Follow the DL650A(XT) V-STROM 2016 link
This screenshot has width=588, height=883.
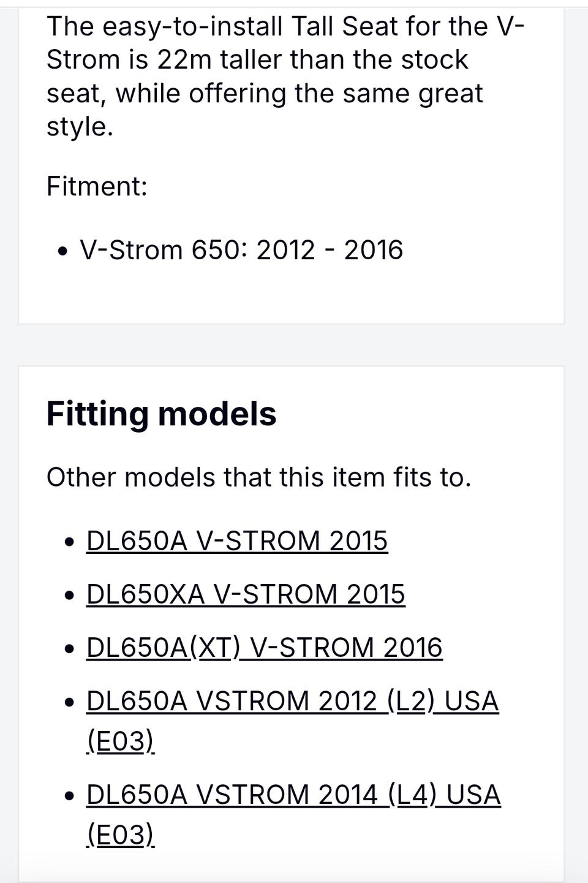264,648
